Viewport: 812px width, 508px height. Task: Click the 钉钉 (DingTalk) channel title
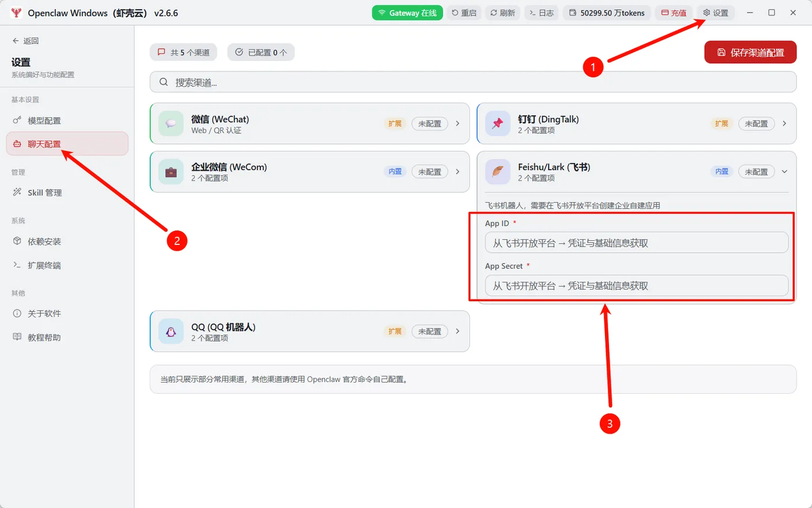(548, 119)
